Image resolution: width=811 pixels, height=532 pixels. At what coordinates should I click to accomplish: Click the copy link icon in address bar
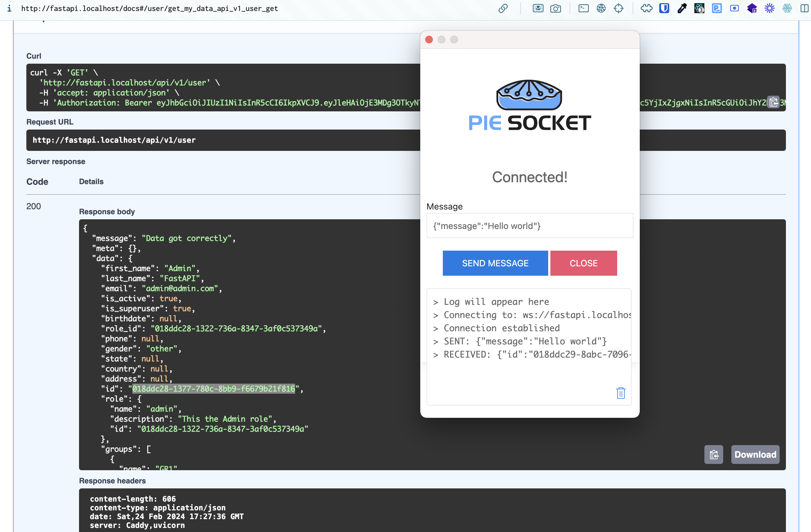tap(503, 8)
